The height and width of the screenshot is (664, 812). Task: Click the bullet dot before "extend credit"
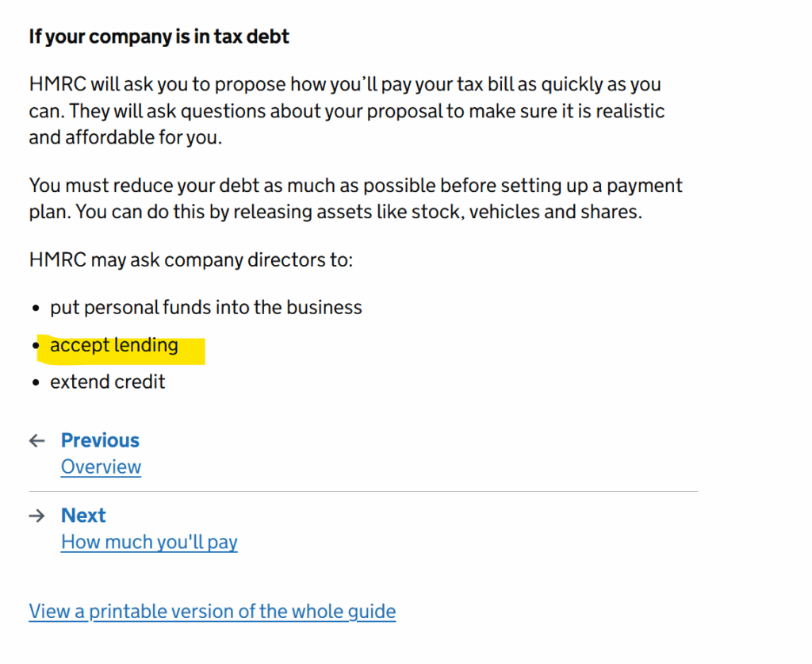(x=36, y=383)
